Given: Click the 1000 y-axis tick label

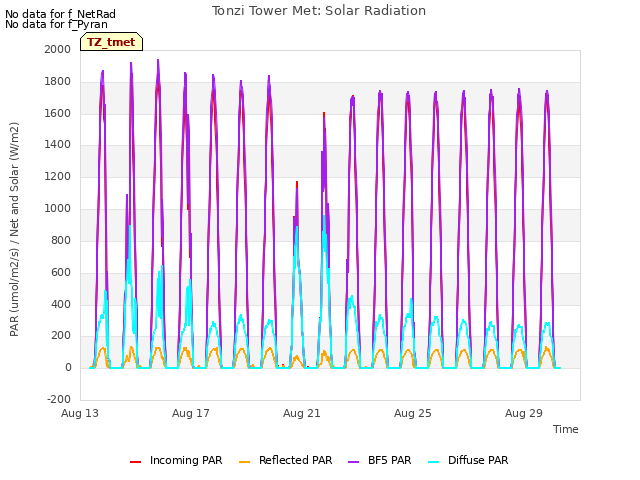Looking at the screenshot, I should tap(58, 209).
